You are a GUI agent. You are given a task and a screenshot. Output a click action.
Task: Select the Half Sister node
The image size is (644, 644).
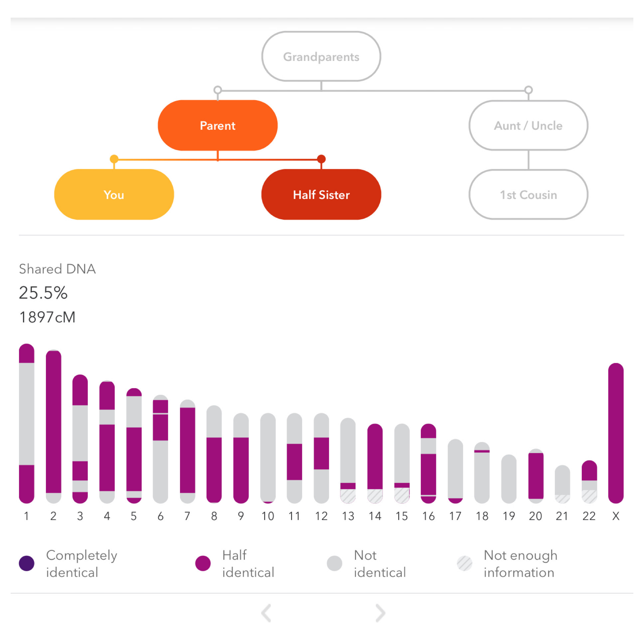click(x=321, y=194)
